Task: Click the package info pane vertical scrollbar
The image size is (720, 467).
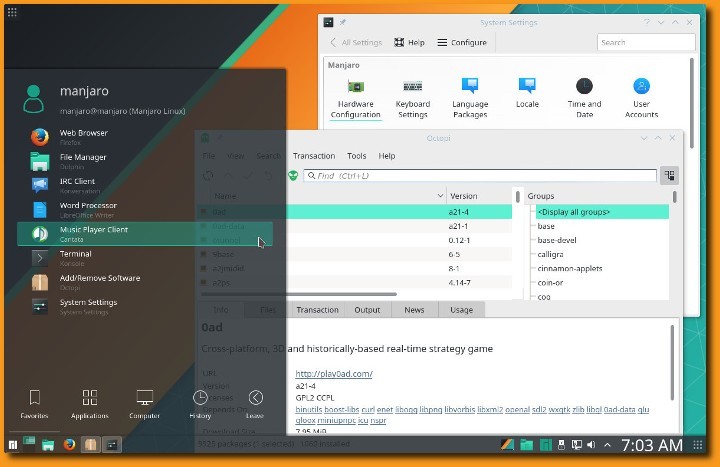Action: (x=672, y=362)
